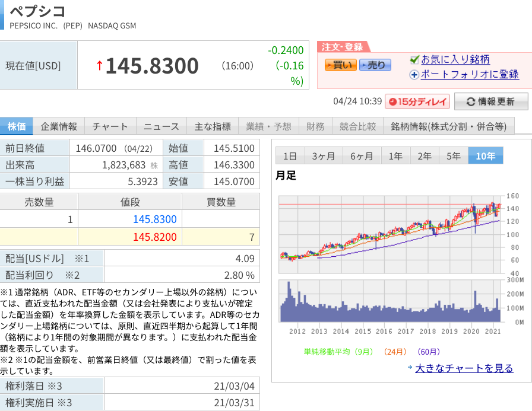Click the 権利落日 date 21/03/04

(234, 386)
